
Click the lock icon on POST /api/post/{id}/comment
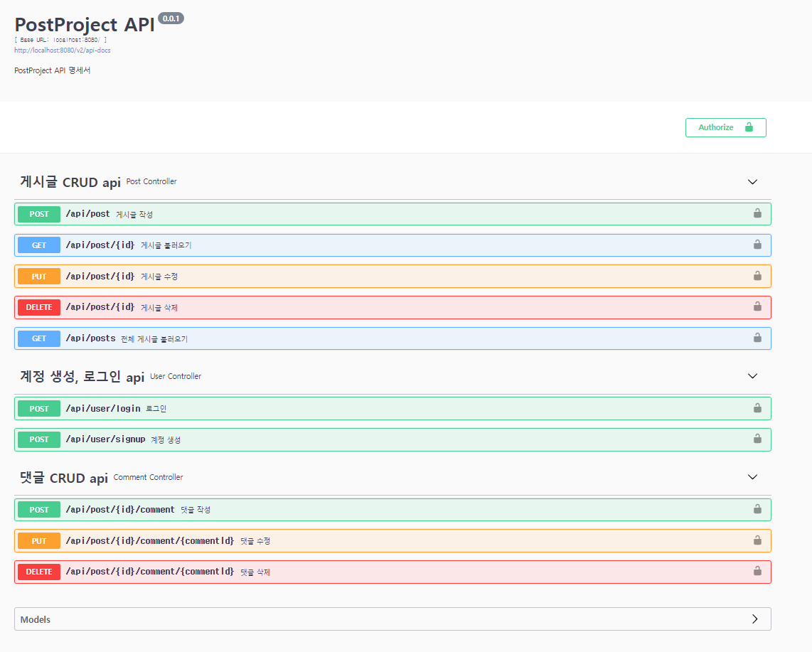(757, 509)
